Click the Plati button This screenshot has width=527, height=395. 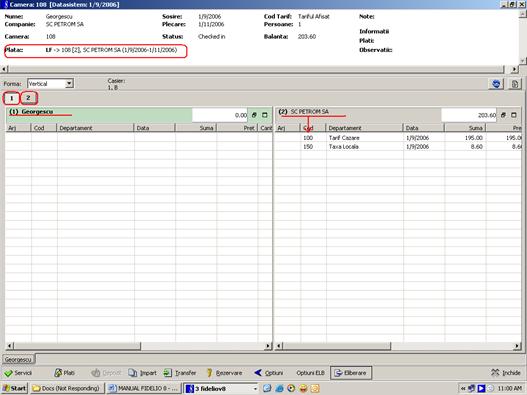(x=65, y=373)
